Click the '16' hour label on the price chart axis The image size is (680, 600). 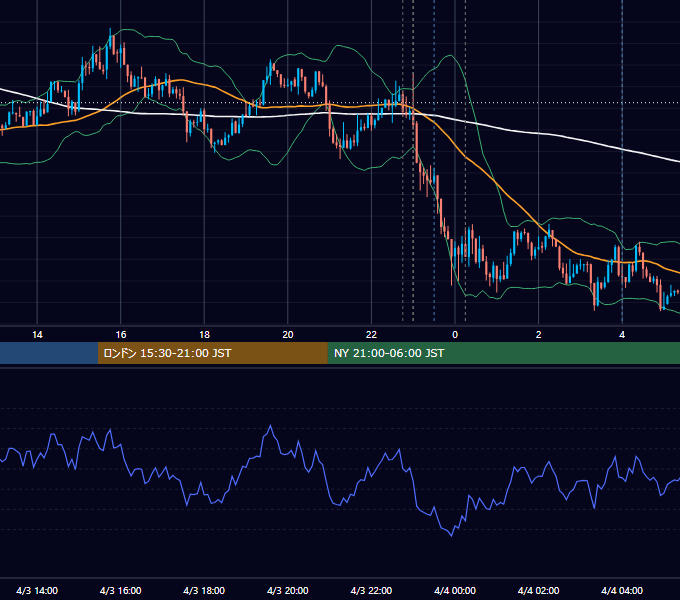pos(121,335)
